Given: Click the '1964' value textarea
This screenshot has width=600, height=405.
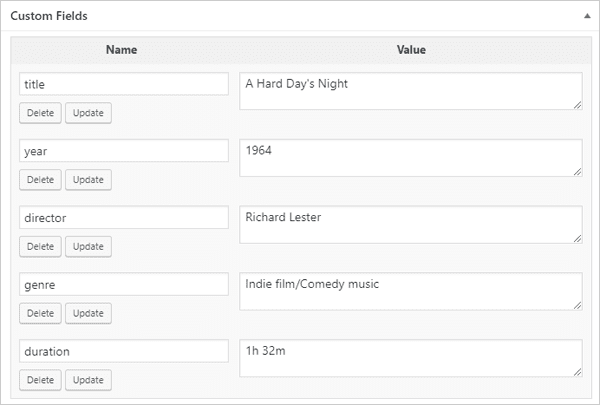Looking at the screenshot, I should click(x=410, y=157).
